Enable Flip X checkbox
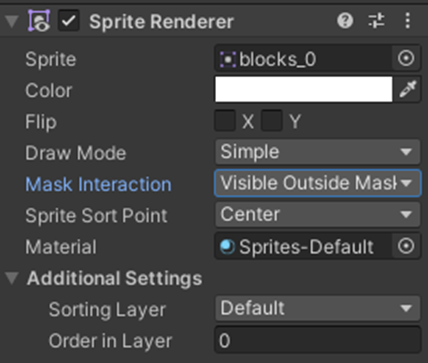This screenshot has height=363, width=428. (225, 121)
